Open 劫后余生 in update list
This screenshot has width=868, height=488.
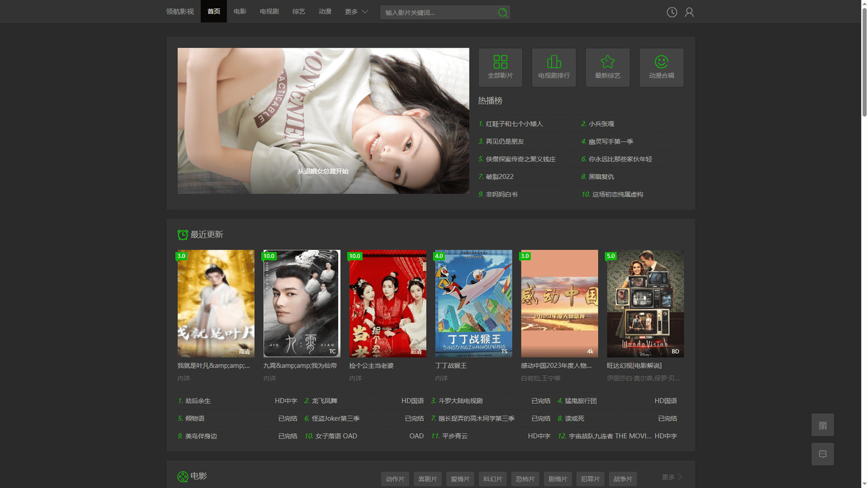[198, 401]
